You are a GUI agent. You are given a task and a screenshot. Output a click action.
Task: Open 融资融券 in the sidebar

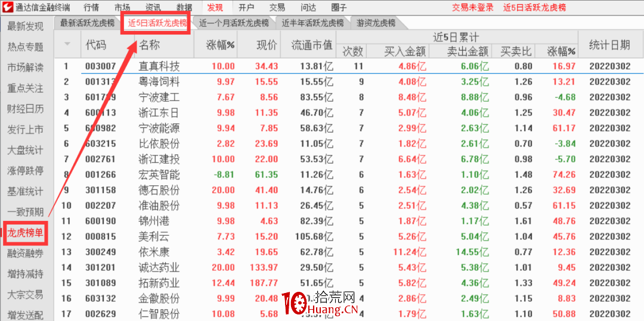[25, 253]
